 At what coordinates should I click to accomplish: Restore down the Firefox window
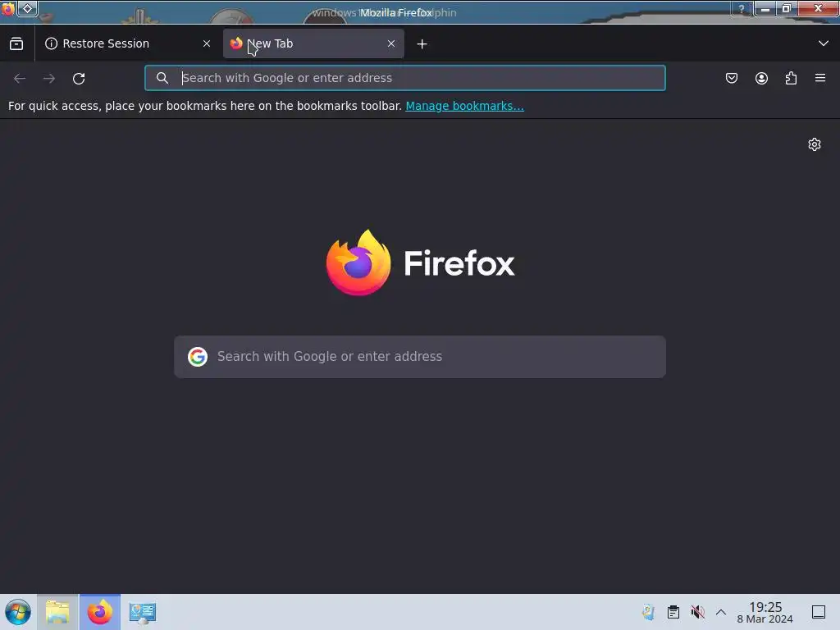click(x=787, y=8)
